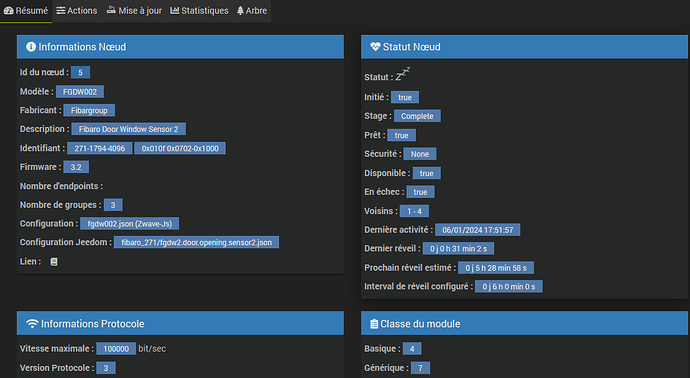Select the Arbre tab
Image resolution: width=690 pixels, height=378 pixels.
tap(252, 11)
